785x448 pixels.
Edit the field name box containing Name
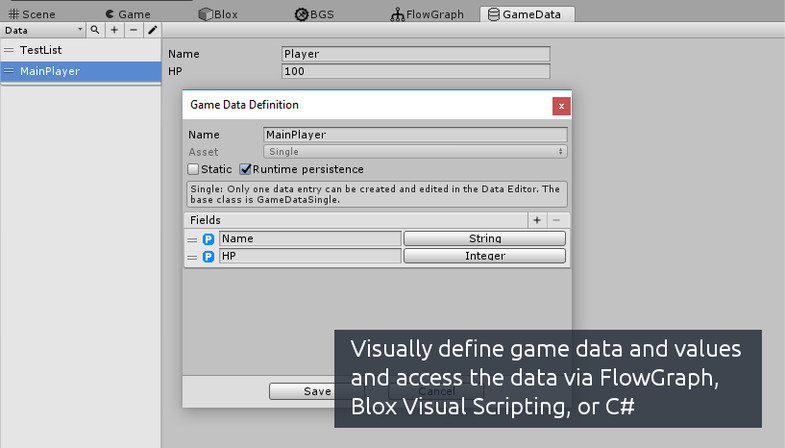point(310,238)
